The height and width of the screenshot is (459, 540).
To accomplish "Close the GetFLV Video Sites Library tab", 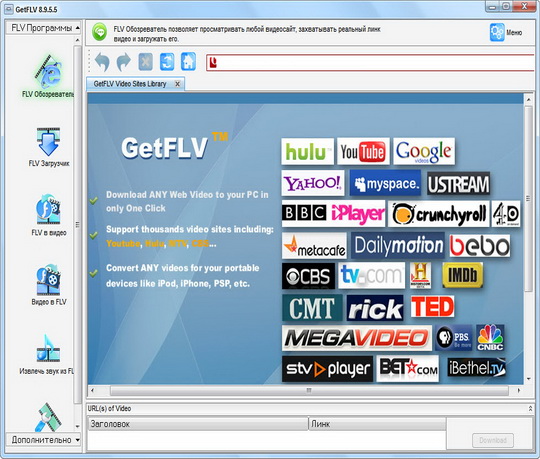I will [x=177, y=84].
